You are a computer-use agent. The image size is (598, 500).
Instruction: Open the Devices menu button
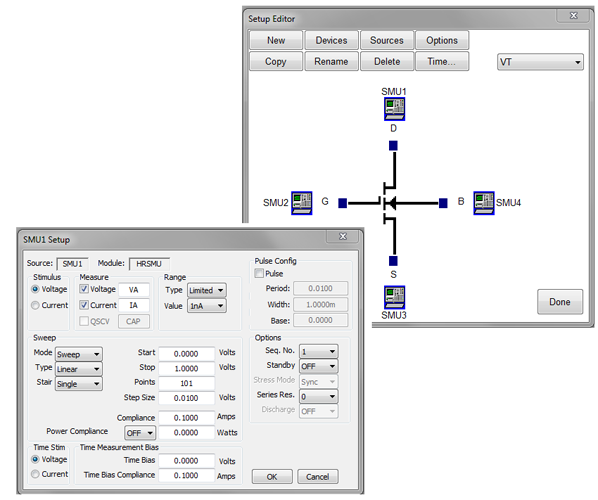pos(331,40)
